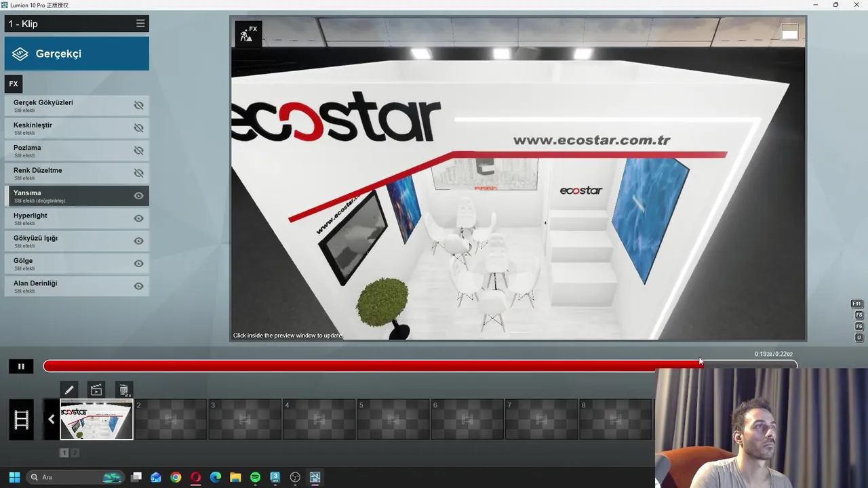This screenshot has width=868, height=488.
Task: Switch to clip page 2
Action: click(x=75, y=453)
